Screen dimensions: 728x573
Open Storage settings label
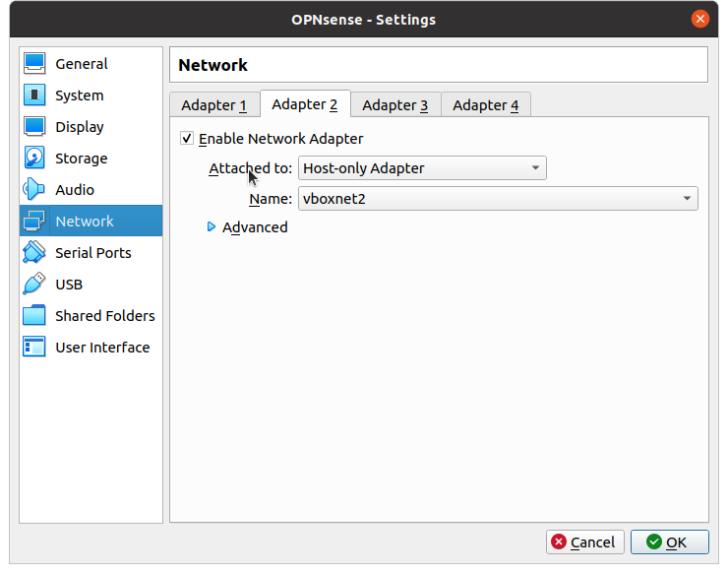tap(82, 159)
